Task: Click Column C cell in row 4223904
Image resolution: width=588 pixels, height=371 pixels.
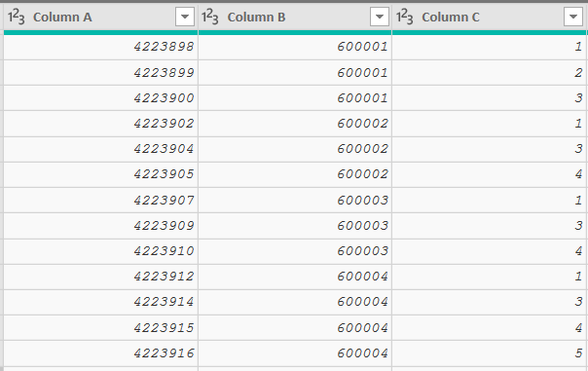Action: click(x=489, y=149)
